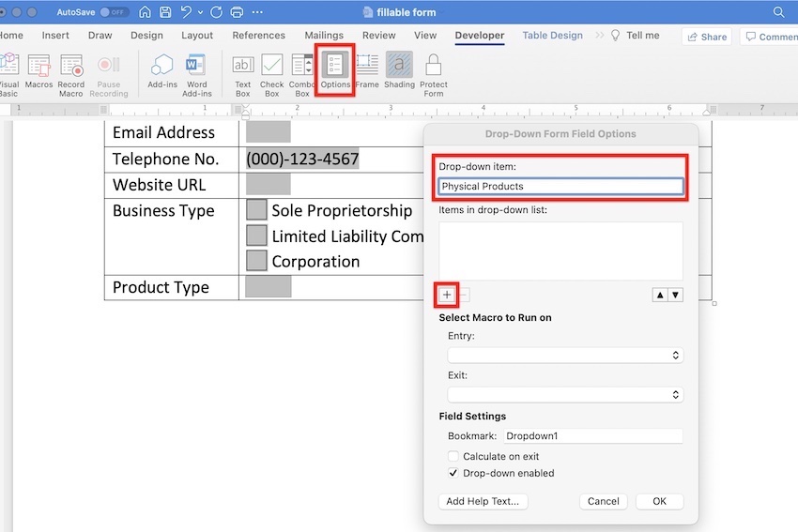Open form field Options in ribbon

click(x=335, y=66)
